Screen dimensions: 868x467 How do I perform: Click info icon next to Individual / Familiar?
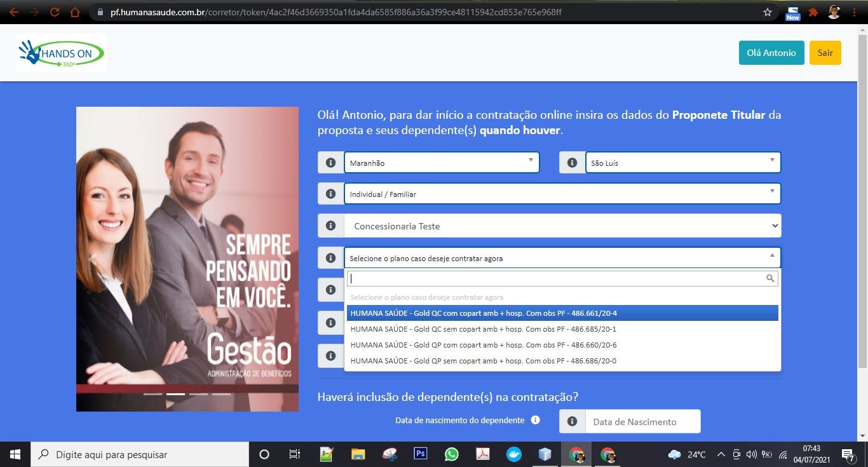click(x=330, y=193)
